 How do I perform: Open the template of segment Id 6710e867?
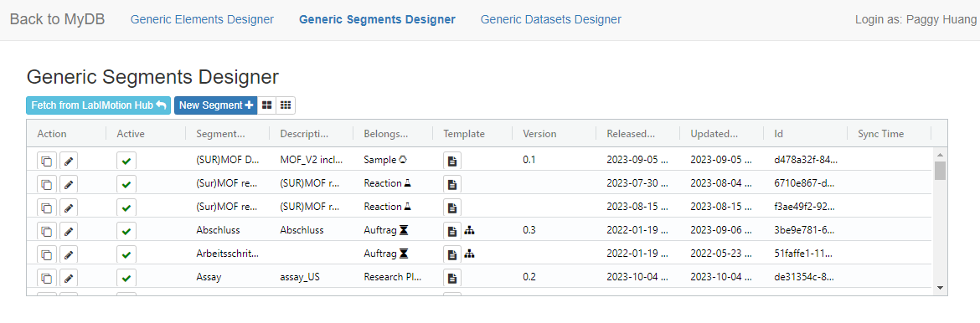tap(452, 184)
